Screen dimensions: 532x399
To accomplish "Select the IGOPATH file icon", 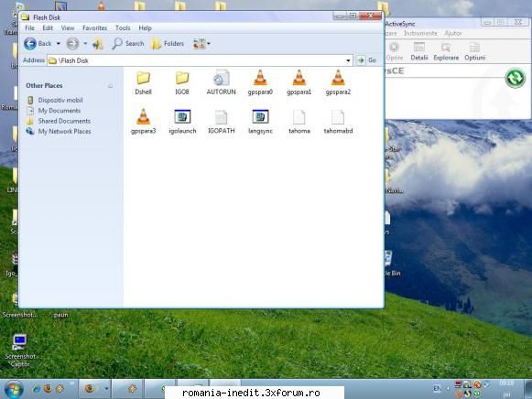I will (222, 121).
